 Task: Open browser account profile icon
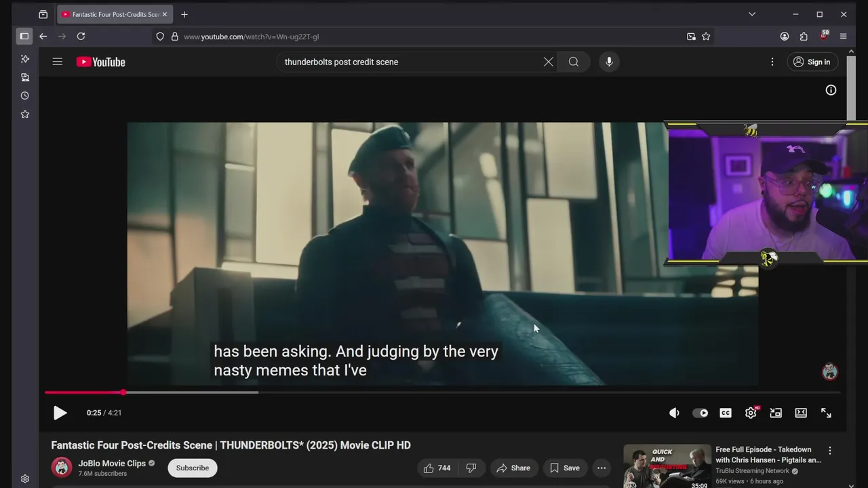click(785, 37)
